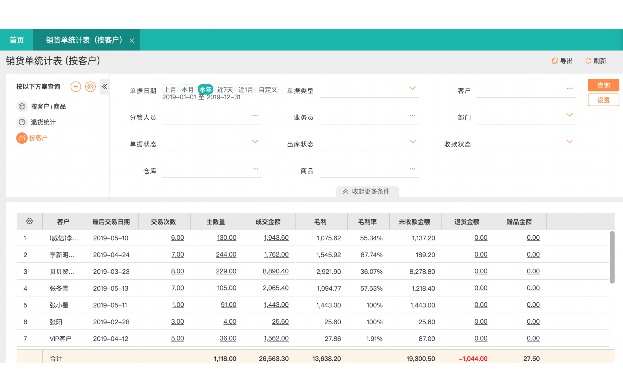Click the 成交金额 column header
The image size is (623, 392).
coord(268,222)
